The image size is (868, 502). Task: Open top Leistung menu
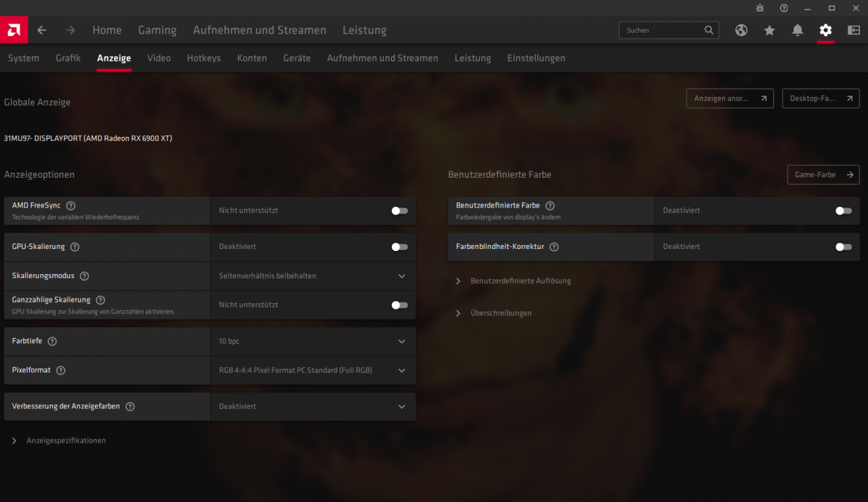pyautogui.click(x=365, y=30)
